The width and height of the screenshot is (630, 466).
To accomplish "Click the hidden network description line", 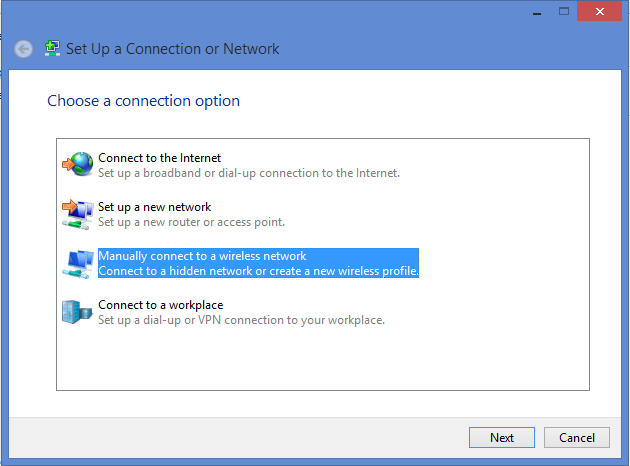I will (x=258, y=271).
